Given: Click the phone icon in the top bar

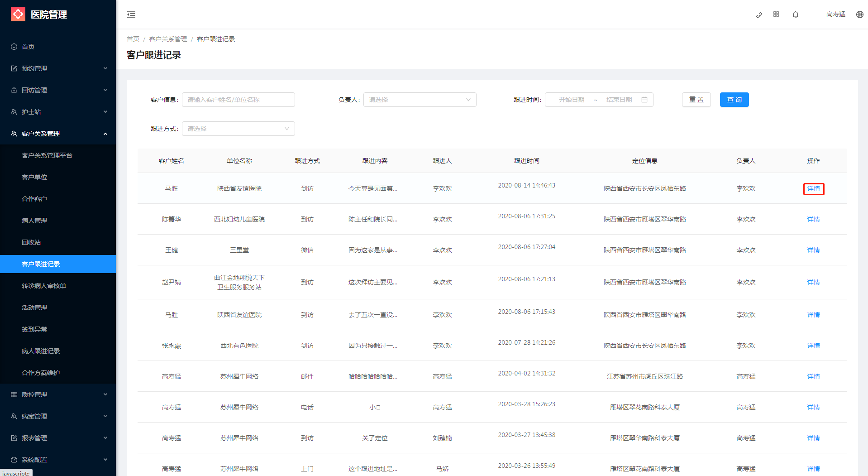Looking at the screenshot, I should point(759,14).
